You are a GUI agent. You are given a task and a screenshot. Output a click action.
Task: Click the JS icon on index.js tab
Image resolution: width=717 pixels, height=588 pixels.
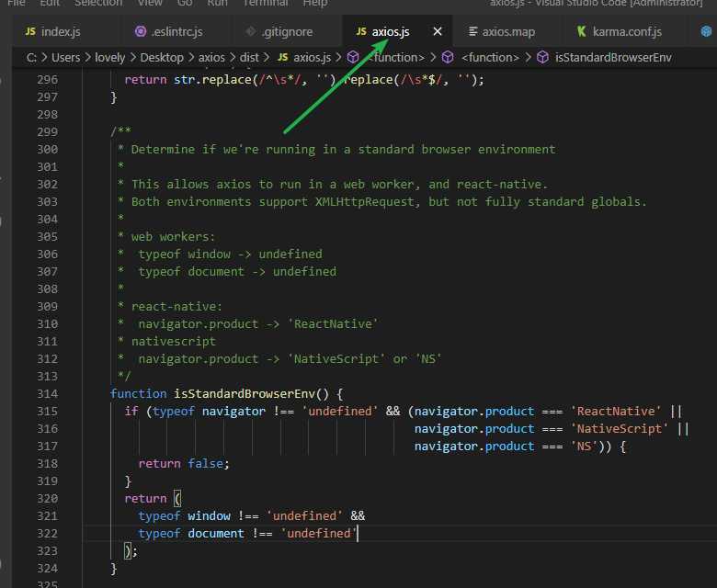[x=30, y=31]
